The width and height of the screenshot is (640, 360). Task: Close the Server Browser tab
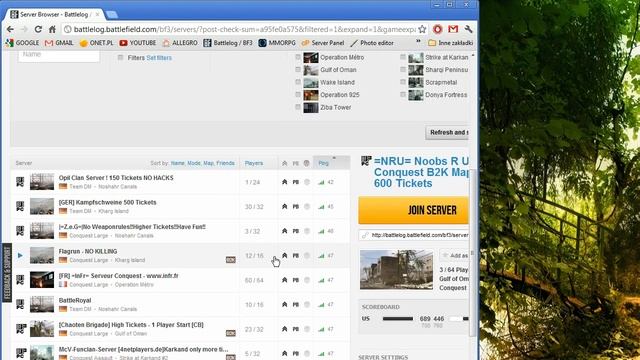[97, 14]
